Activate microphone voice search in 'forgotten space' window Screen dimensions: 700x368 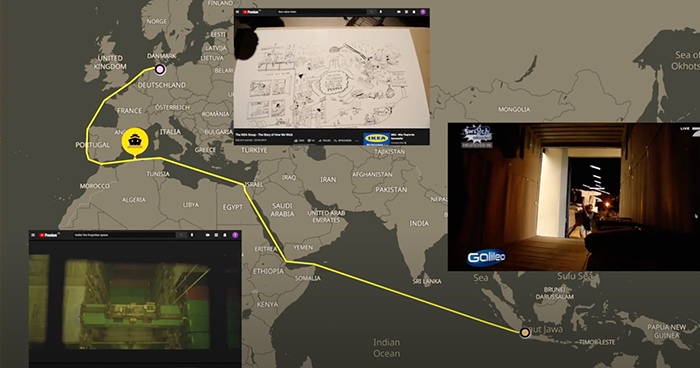tap(192, 235)
